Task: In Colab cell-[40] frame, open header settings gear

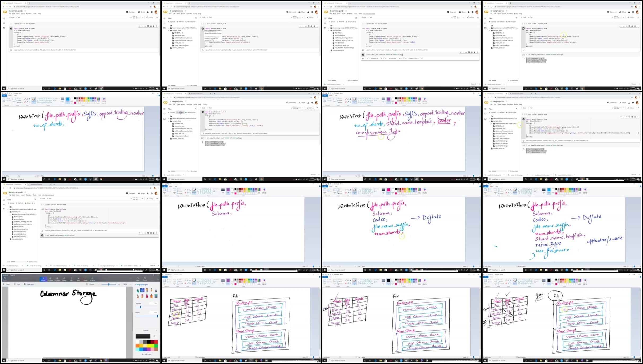Action: coord(152,193)
